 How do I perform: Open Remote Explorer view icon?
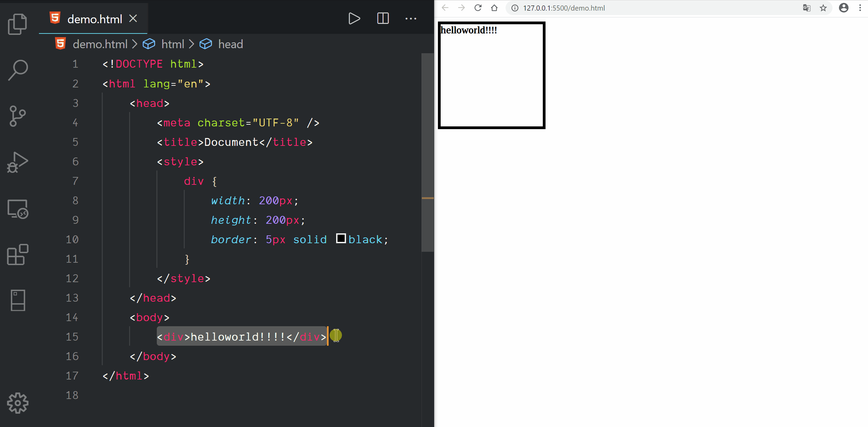coord(17,209)
